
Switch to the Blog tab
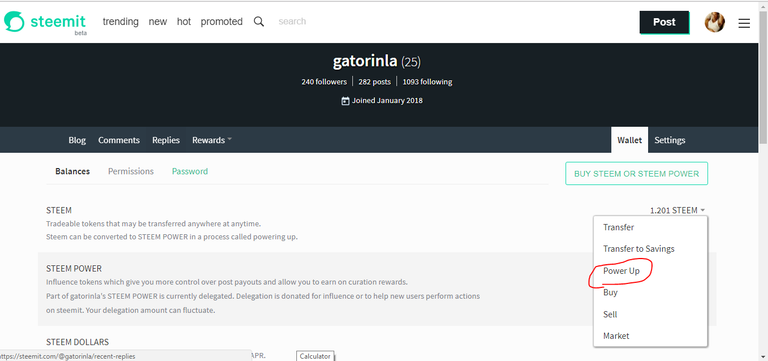click(77, 140)
